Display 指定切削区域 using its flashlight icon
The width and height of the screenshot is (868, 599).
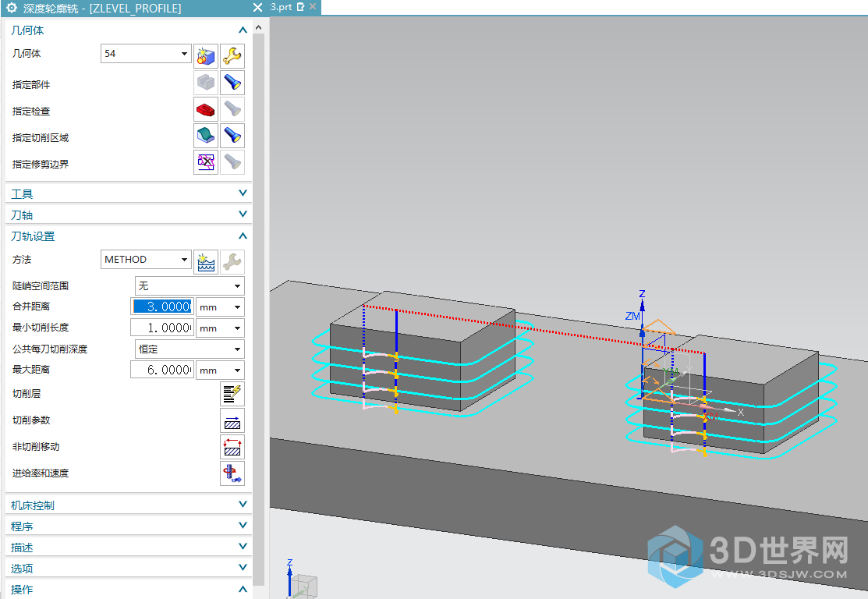pos(232,136)
